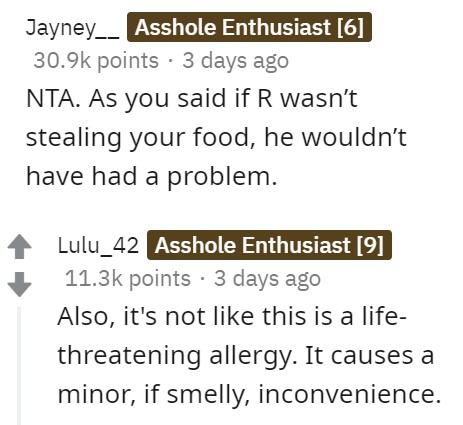Downvote Lulu_42's comment

[x=19, y=284]
